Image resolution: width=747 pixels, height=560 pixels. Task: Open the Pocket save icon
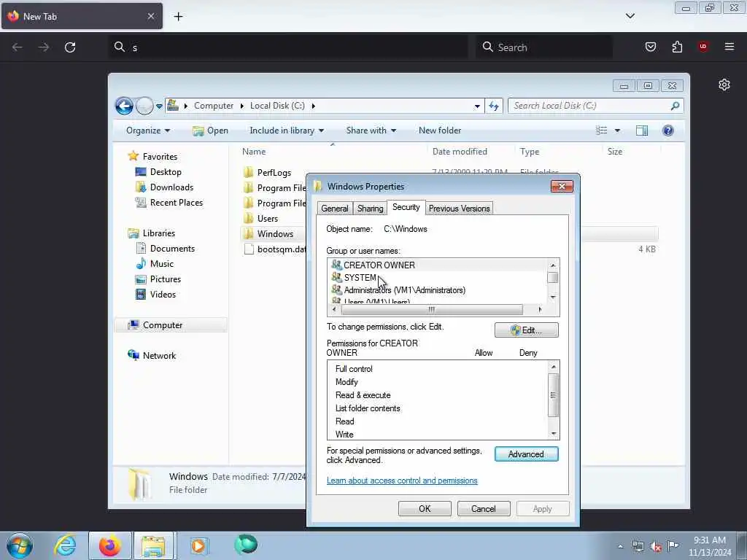click(650, 47)
